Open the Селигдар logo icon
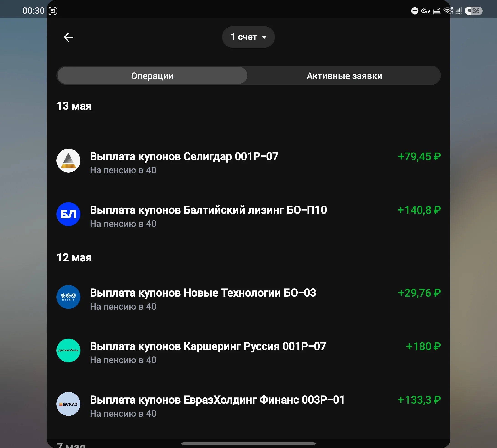Viewport: 497px width, 448px height. pyautogui.click(x=68, y=160)
